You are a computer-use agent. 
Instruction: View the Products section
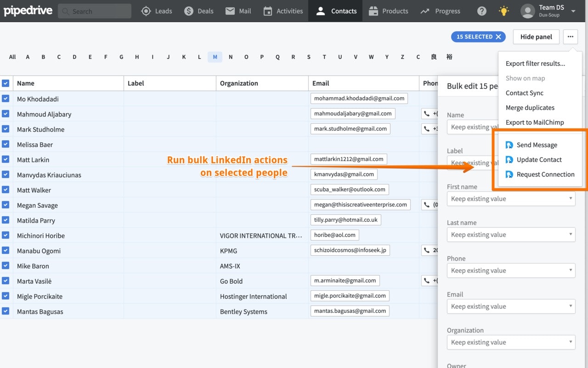pos(388,11)
